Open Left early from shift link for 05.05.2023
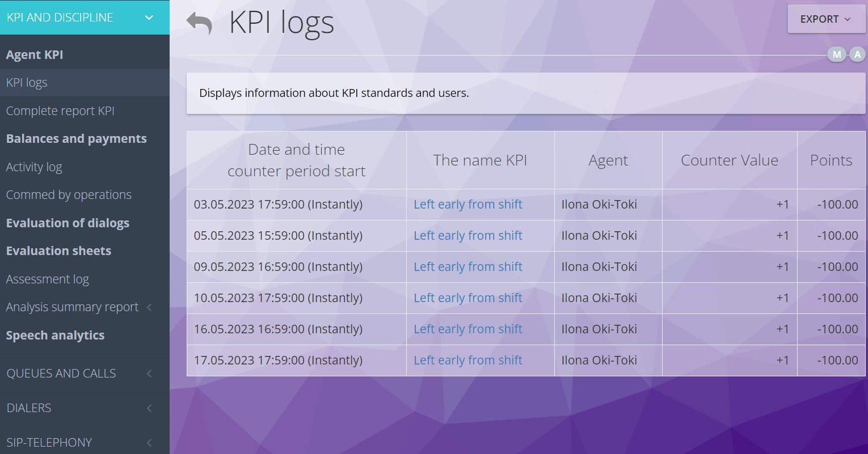 468,236
